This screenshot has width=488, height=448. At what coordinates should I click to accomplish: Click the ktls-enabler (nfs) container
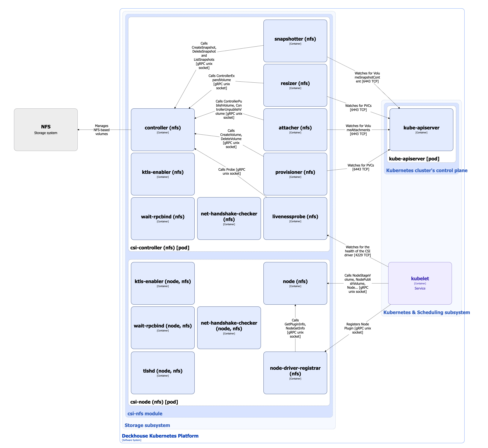coord(163,174)
